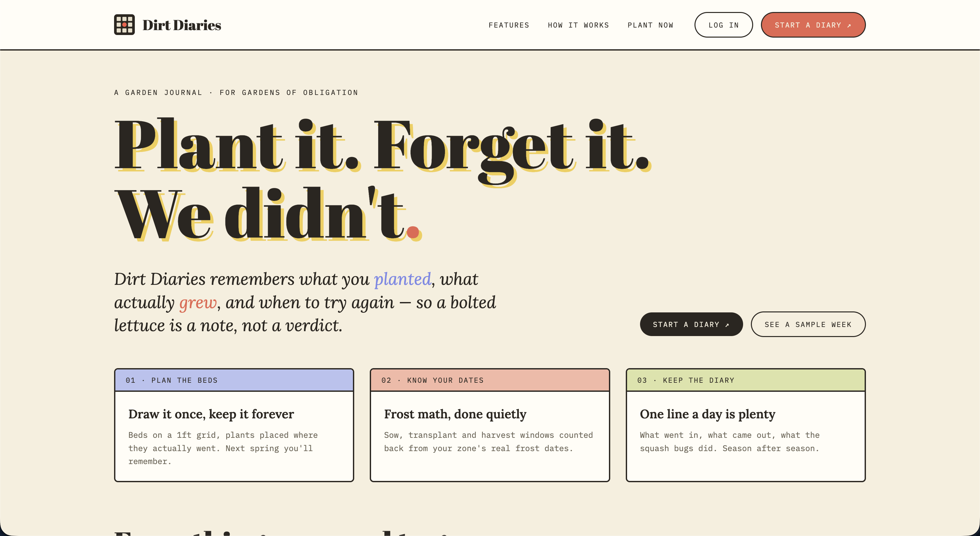Click the Dirt Diaries grid logo icon
The width and height of the screenshot is (980, 536).
124,25
